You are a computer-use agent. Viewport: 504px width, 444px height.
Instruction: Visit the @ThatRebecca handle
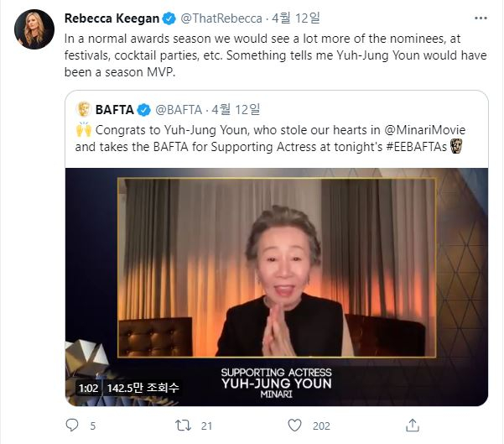[x=221, y=19]
